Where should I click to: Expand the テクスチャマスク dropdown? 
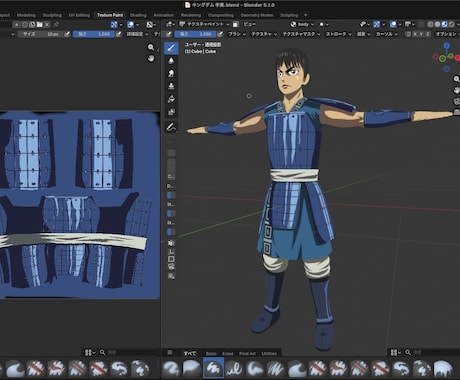click(301, 34)
